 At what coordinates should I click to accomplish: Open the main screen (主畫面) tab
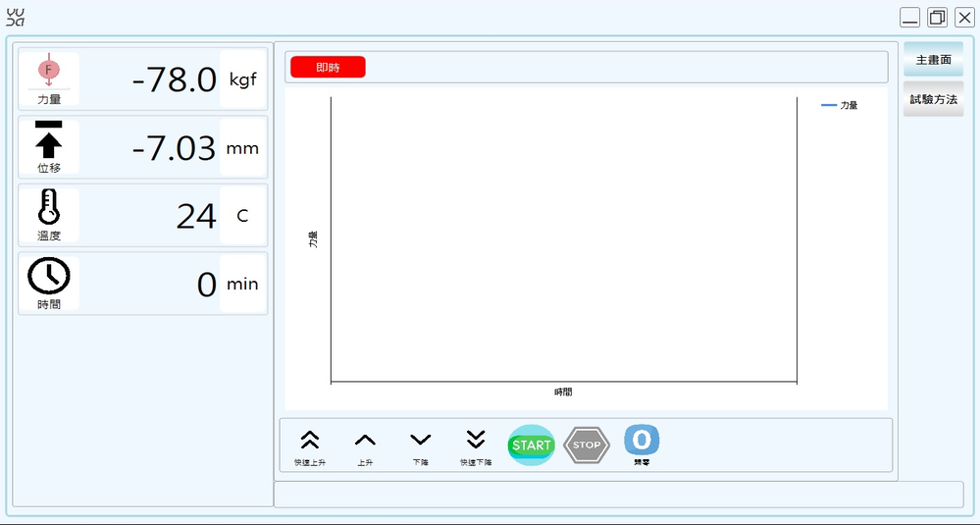point(933,60)
